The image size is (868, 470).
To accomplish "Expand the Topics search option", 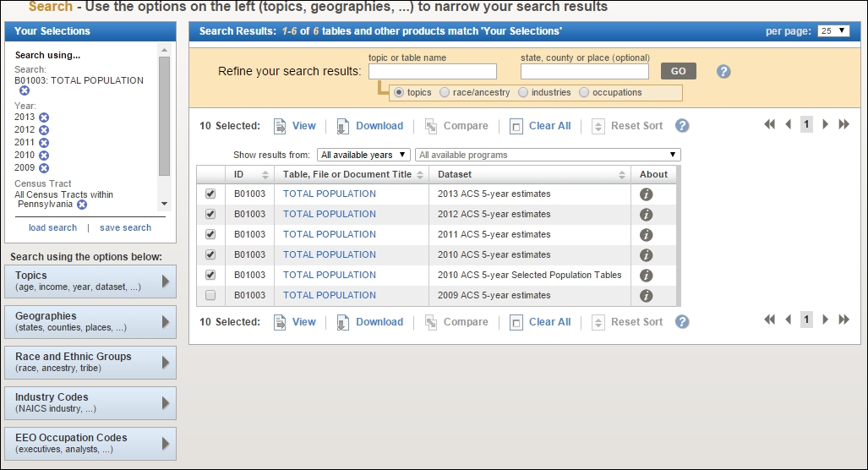I will 90,281.
